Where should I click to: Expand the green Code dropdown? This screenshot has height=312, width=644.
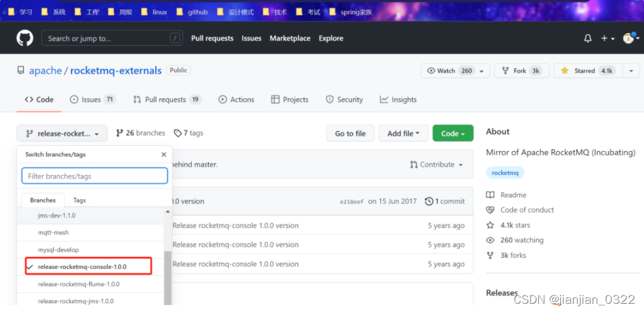[x=453, y=133]
